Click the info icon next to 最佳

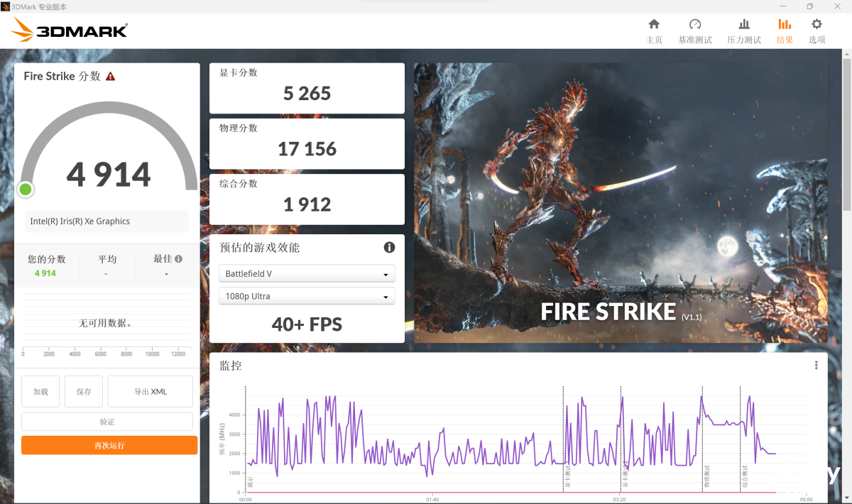tap(178, 259)
